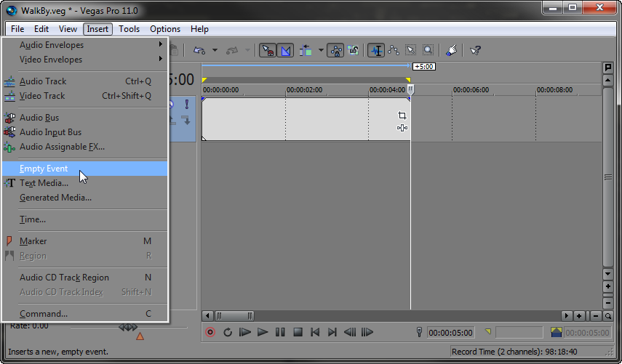Toggle Ignore Event Grouping icon
Viewport: 622px width, 364px height.
(x=353, y=50)
